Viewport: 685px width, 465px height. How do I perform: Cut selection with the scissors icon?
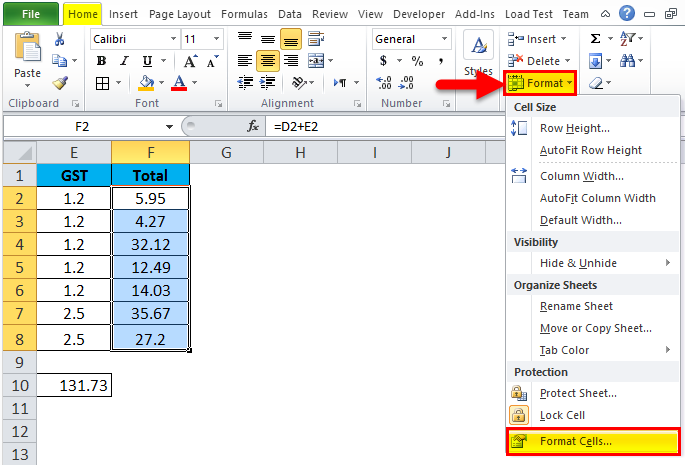60,39
